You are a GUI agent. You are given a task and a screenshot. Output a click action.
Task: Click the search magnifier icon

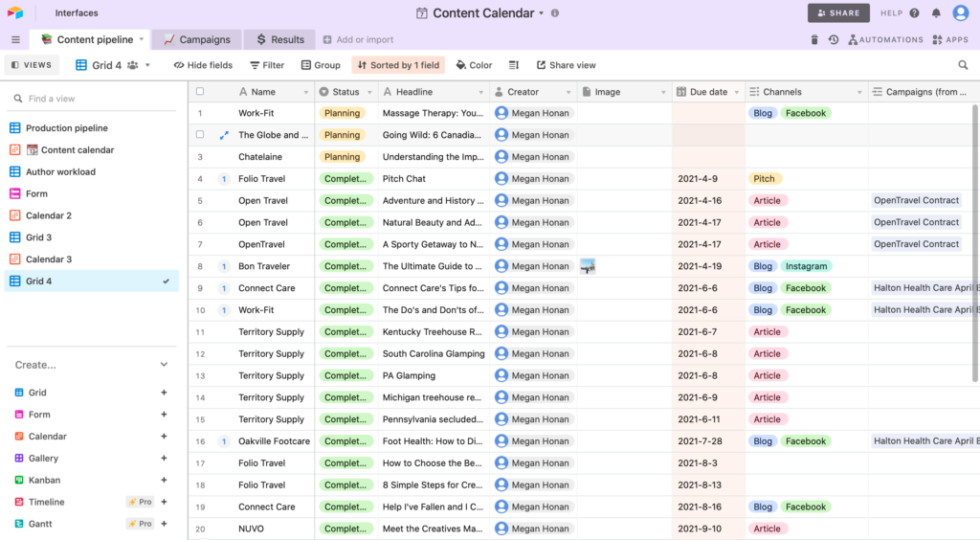coord(963,65)
